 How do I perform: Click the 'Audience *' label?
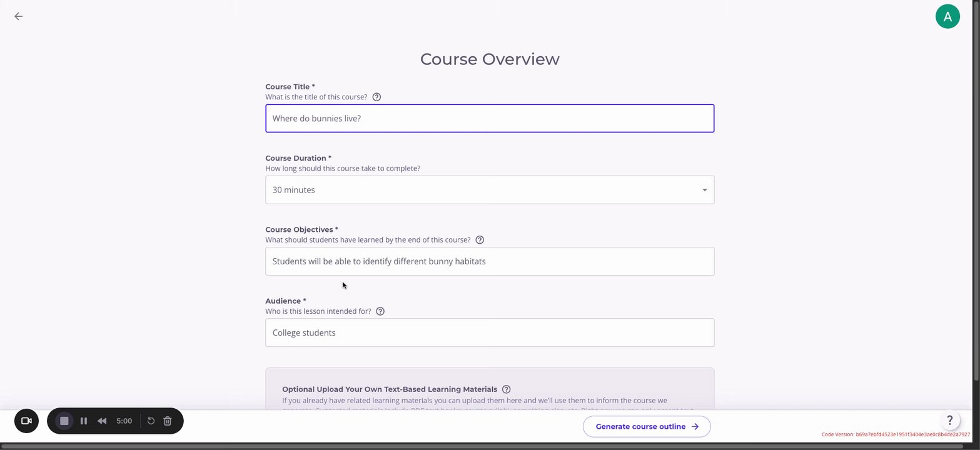coord(286,301)
